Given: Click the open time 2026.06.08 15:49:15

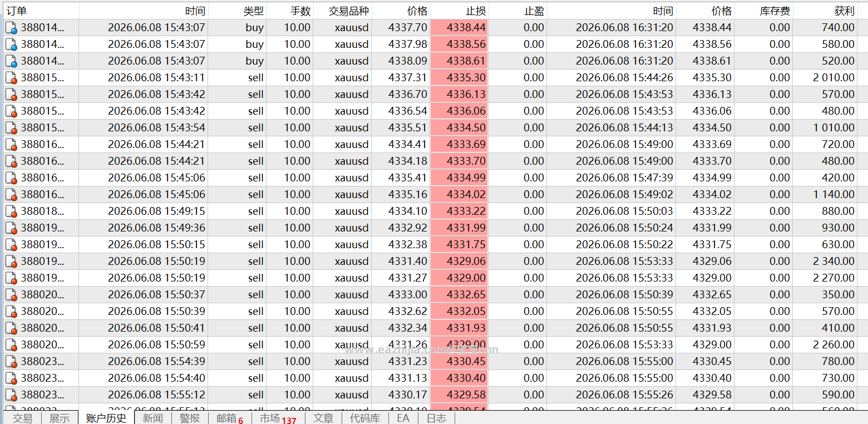Looking at the screenshot, I should click(x=156, y=211).
